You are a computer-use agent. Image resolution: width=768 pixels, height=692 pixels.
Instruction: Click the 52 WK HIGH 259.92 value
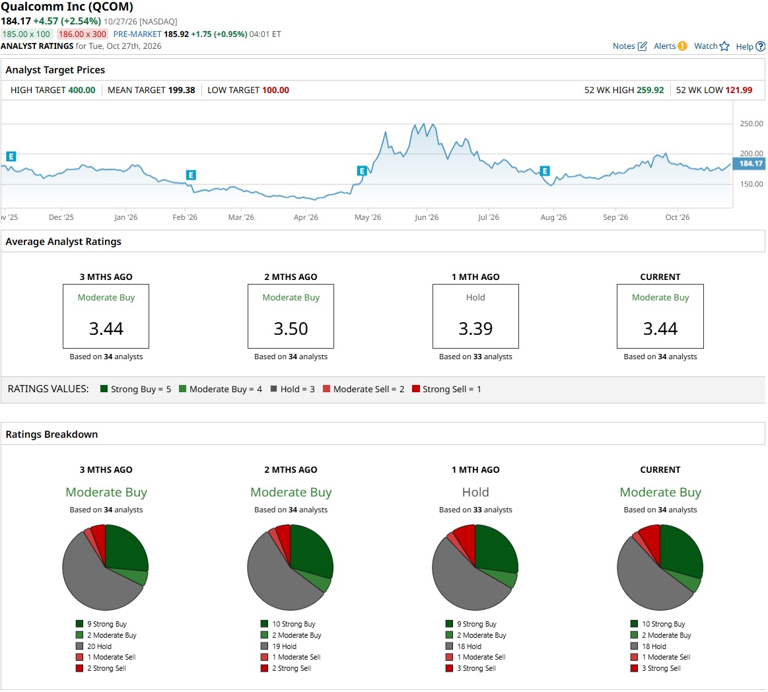(650, 90)
